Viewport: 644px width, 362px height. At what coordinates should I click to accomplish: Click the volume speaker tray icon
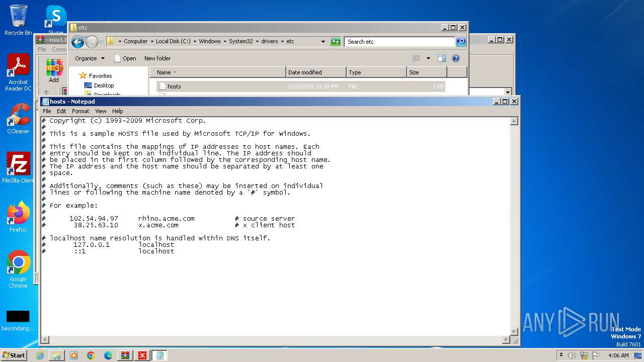click(572, 355)
